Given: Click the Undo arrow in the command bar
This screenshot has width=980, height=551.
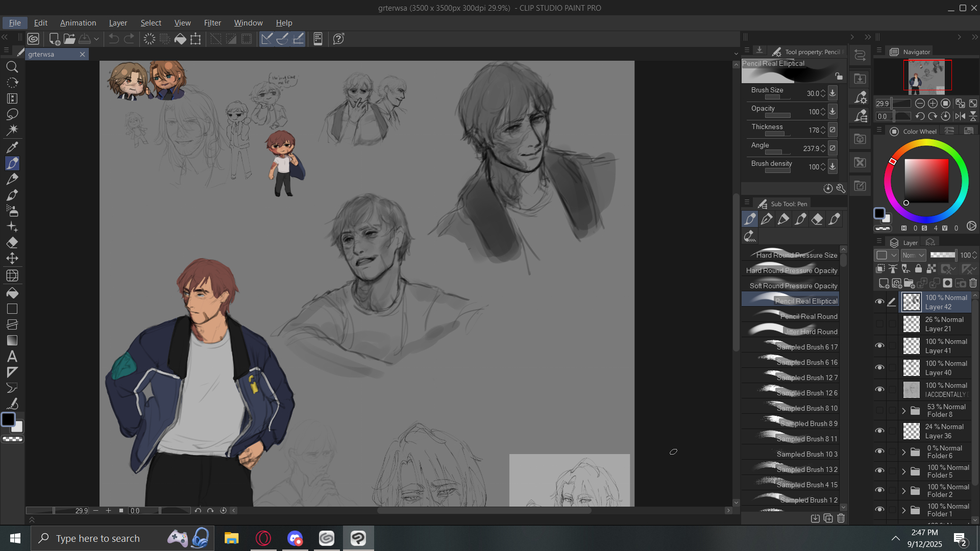Looking at the screenshot, I should [113, 39].
